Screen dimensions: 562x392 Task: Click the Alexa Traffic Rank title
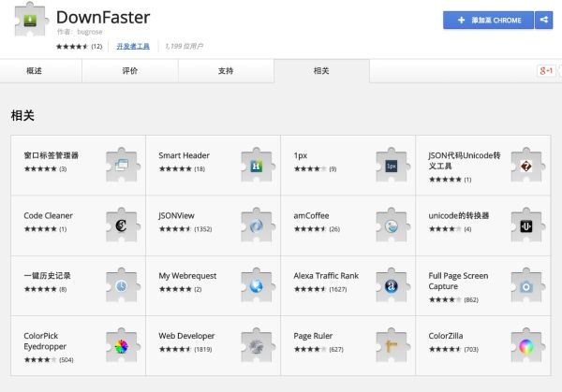tap(326, 276)
